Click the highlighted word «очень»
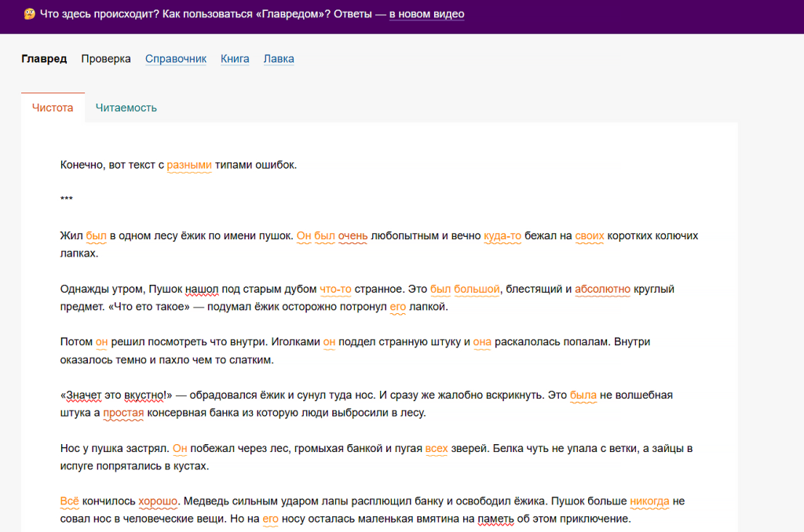The image size is (804, 532). pyautogui.click(x=353, y=235)
